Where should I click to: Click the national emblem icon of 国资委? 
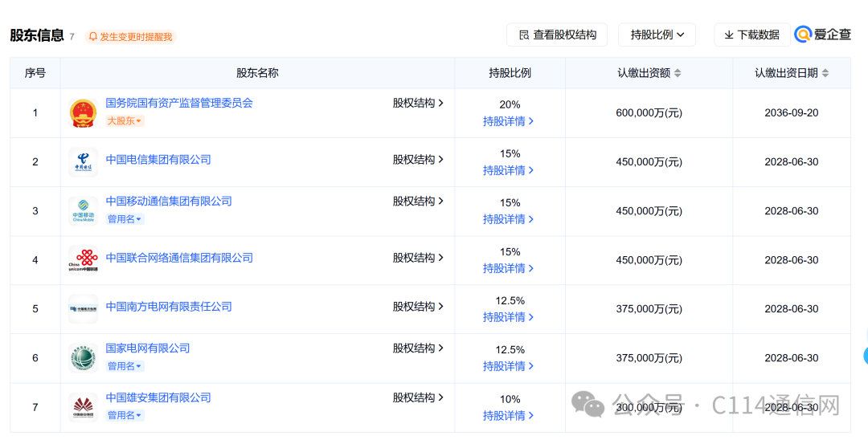83,112
